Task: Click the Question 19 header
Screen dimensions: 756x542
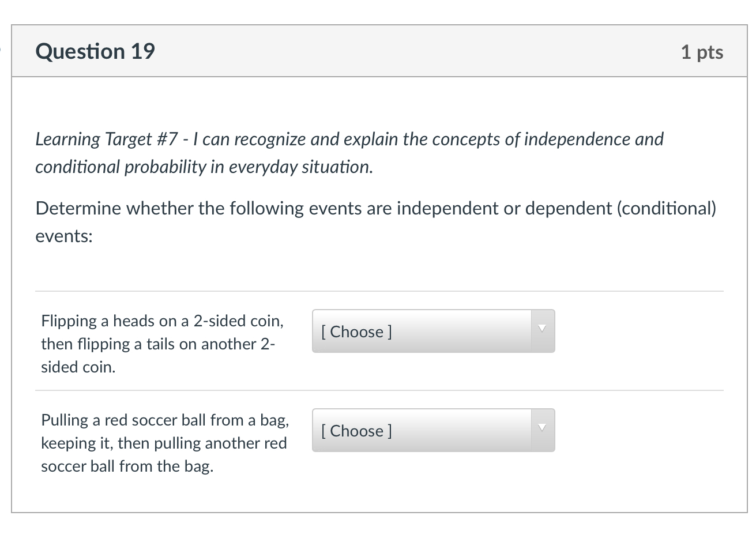Action: pyautogui.click(x=95, y=51)
